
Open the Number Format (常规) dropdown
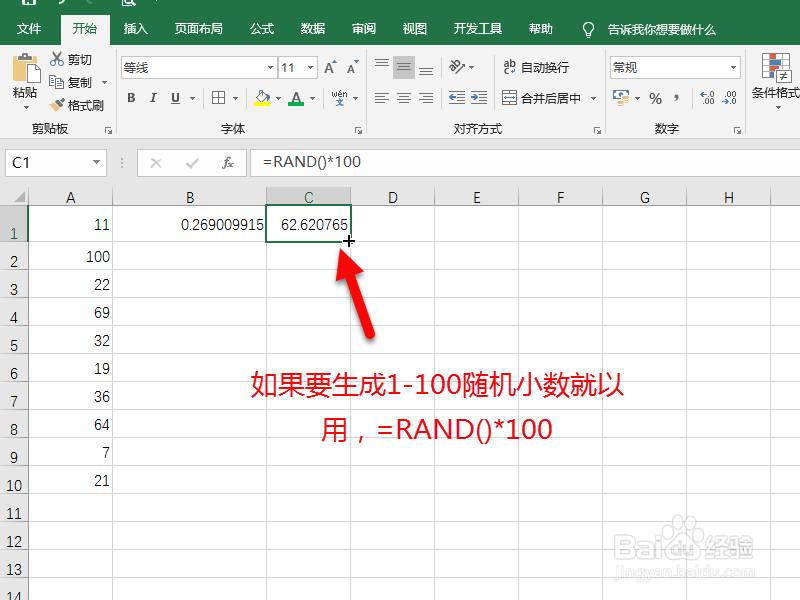(x=734, y=66)
